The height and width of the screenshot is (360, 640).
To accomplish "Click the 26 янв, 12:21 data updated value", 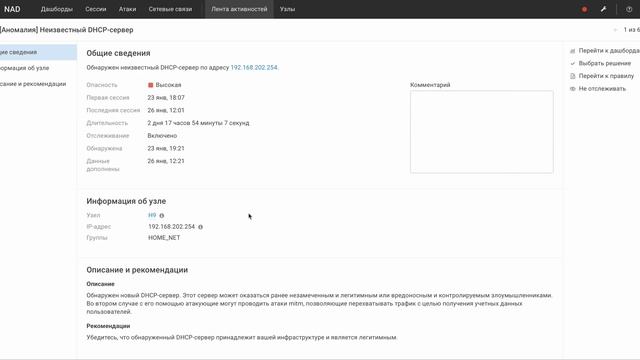I will pos(166,161).
